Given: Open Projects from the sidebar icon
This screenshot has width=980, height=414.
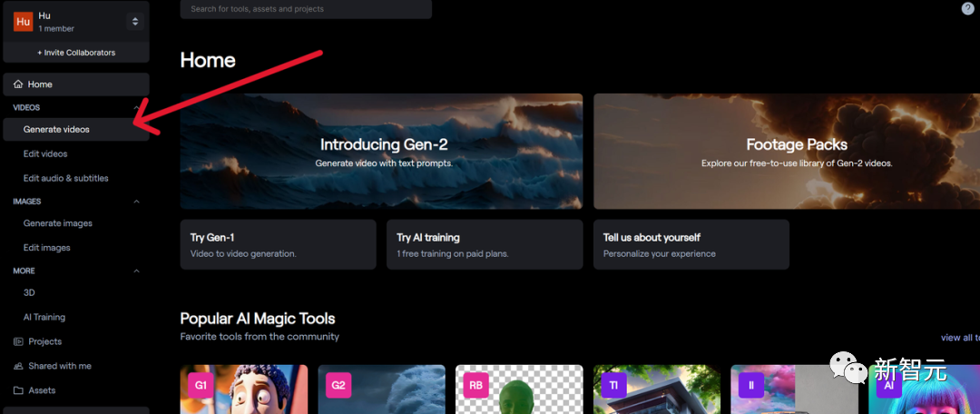Looking at the screenshot, I should coord(18,341).
